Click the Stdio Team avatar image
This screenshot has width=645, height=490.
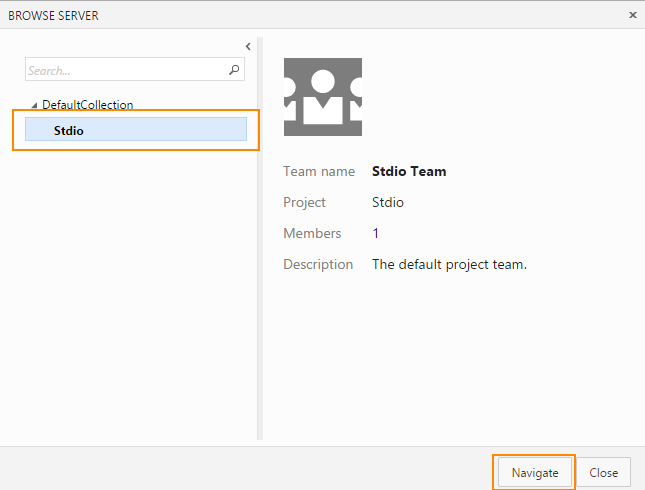tap(323, 97)
